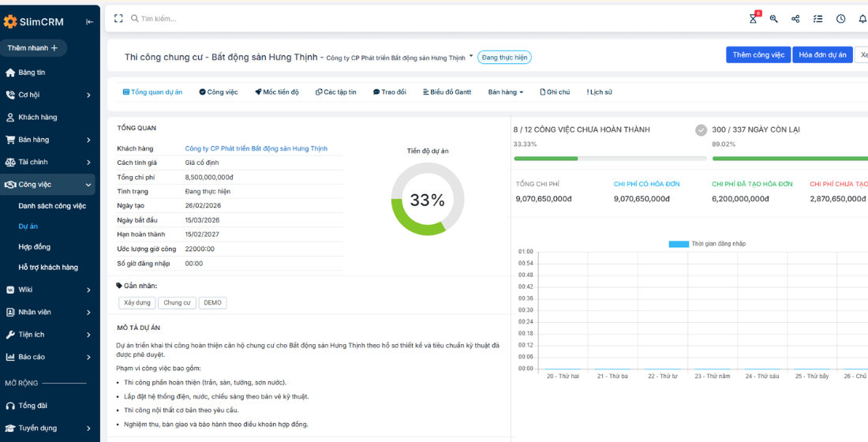The image size is (868, 442).
Task: Click the Khách hàng person icon
Action: click(x=10, y=118)
